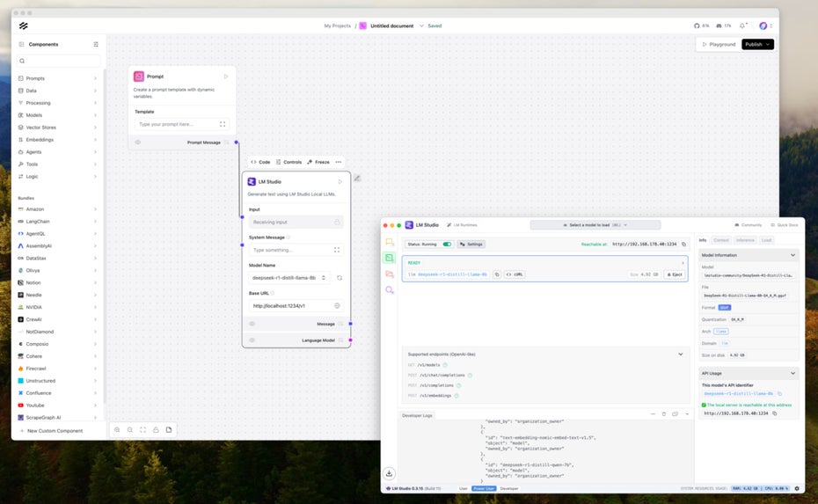Image resolution: width=818 pixels, height=504 pixels.
Task: Toggle LM Studio server Status Running switch
Action: pyautogui.click(x=447, y=245)
